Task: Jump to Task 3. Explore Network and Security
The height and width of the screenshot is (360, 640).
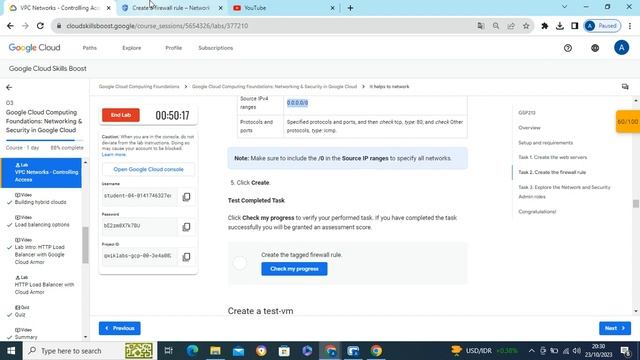Action: click(564, 192)
